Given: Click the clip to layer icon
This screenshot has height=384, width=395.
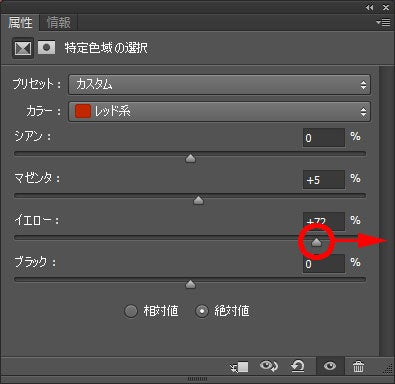Looking at the screenshot, I should [240, 367].
